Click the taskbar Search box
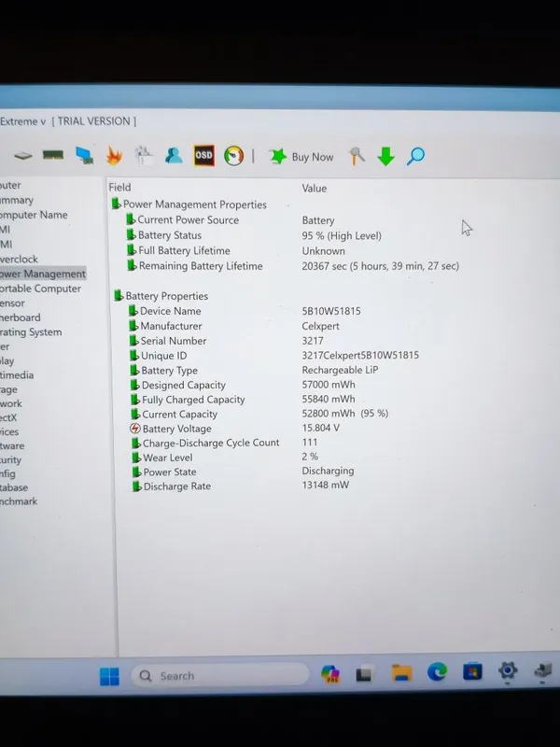This screenshot has width=560, height=747. coord(219,675)
